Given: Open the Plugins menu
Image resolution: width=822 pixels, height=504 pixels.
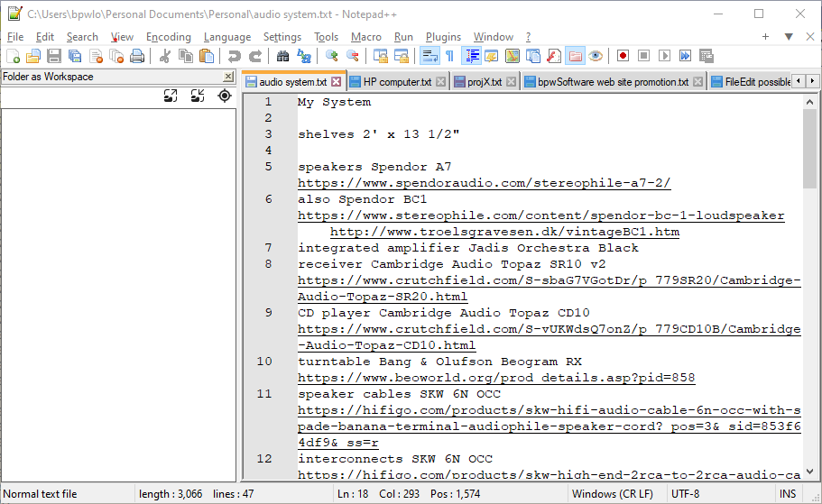Looking at the screenshot, I should [x=443, y=37].
